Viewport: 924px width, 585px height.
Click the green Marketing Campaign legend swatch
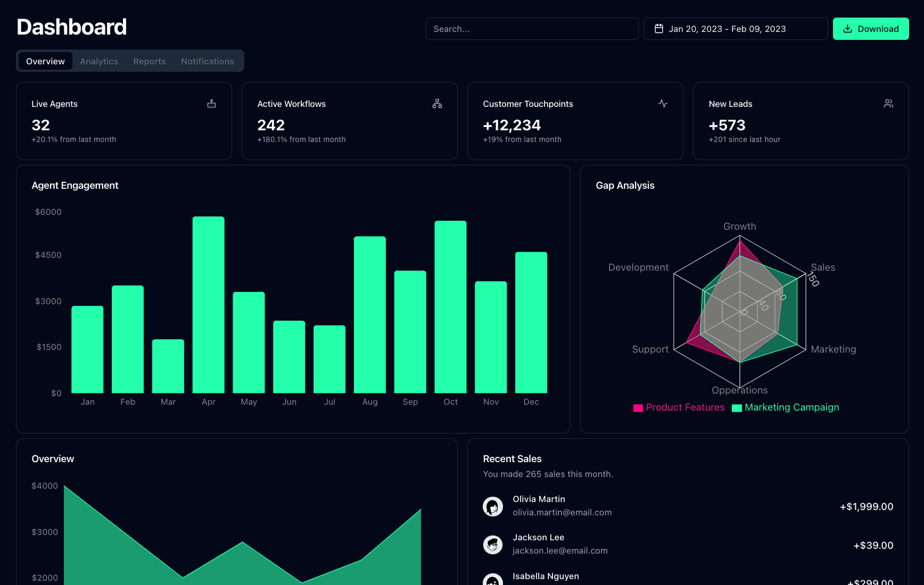coord(737,408)
